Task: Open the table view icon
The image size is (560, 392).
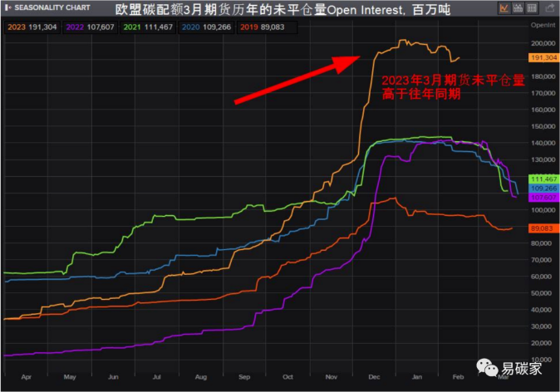Action: pos(533,7)
